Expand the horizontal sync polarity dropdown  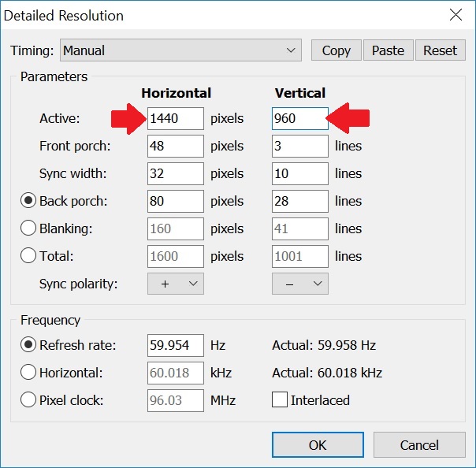(x=176, y=284)
